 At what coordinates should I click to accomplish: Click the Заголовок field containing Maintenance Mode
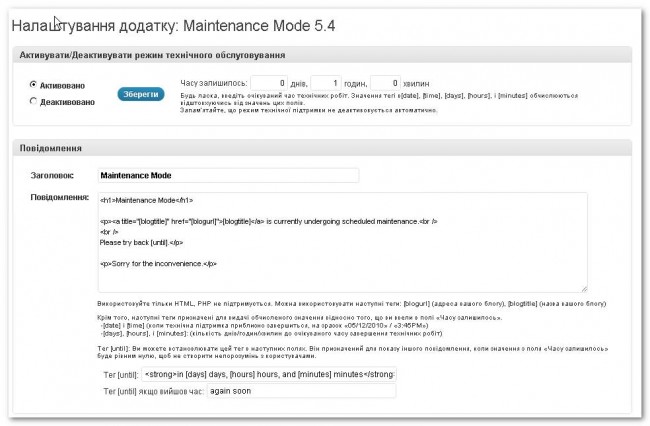click(x=228, y=175)
